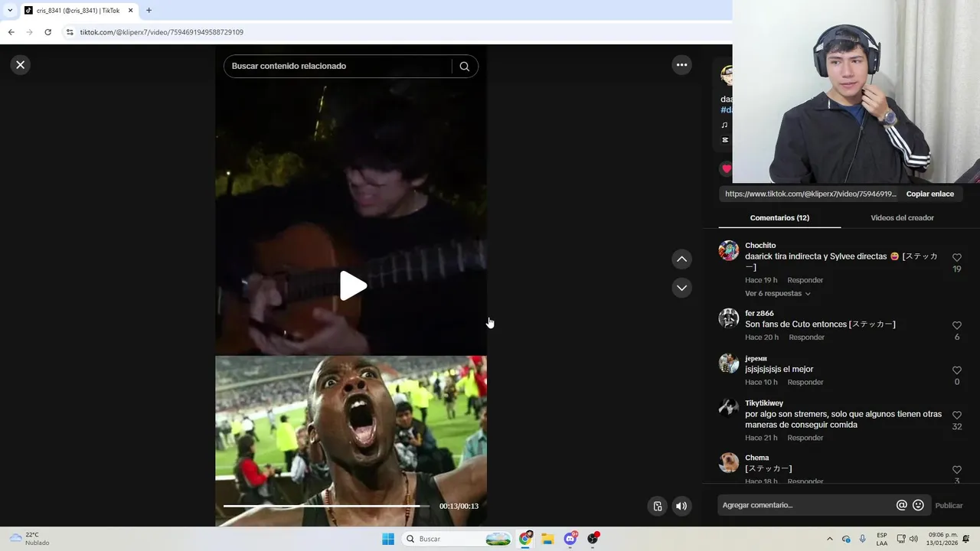Like the video with red heart icon
980x551 pixels.
[727, 169]
